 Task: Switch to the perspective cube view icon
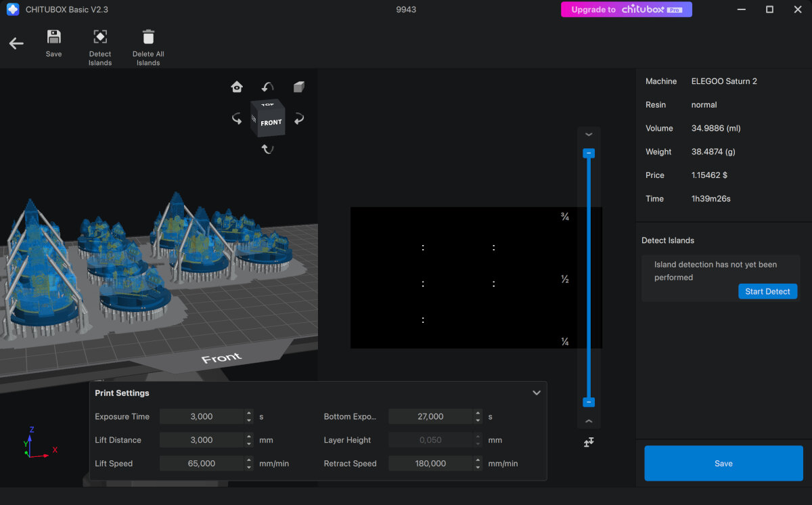[299, 87]
